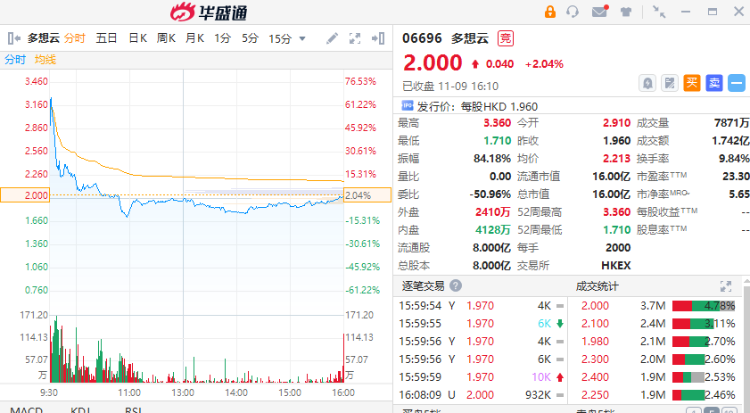Viewport: 750px width, 413px height.
Task: Click the shrink window arrows icon
Action: coord(660,12)
